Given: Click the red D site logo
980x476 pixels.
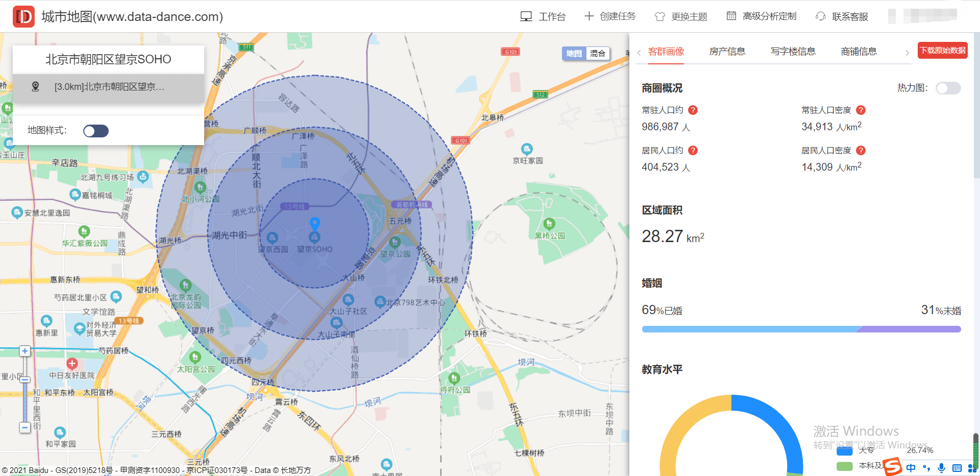Looking at the screenshot, I should [23, 16].
